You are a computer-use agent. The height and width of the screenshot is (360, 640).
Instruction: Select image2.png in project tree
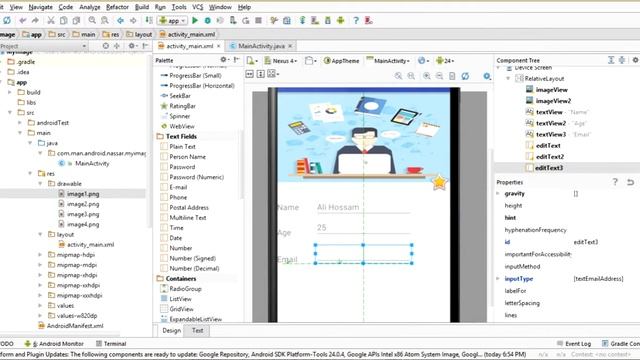click(x=83, y=204)
